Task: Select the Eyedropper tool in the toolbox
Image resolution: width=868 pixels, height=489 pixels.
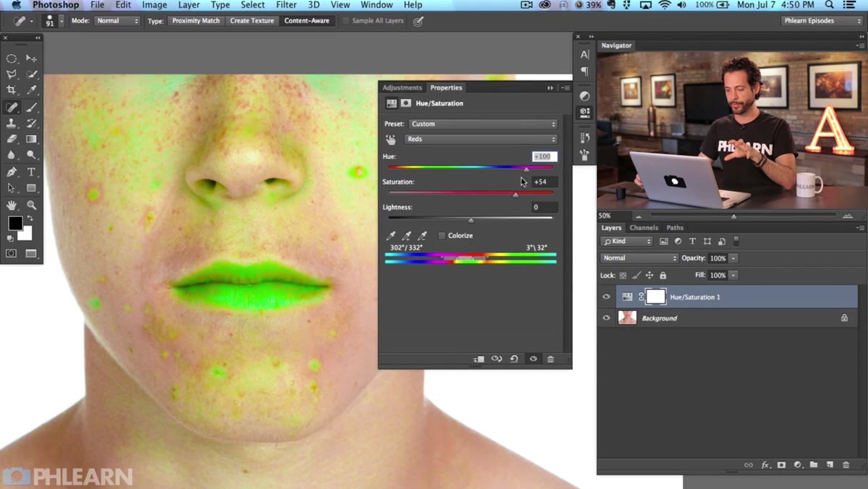Action: (31, 90)
